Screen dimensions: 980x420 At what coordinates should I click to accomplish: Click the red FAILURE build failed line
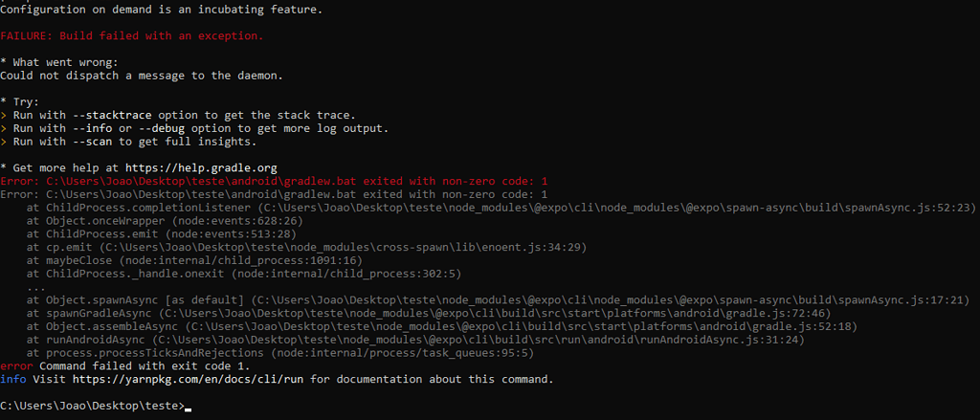coord(132,36)
